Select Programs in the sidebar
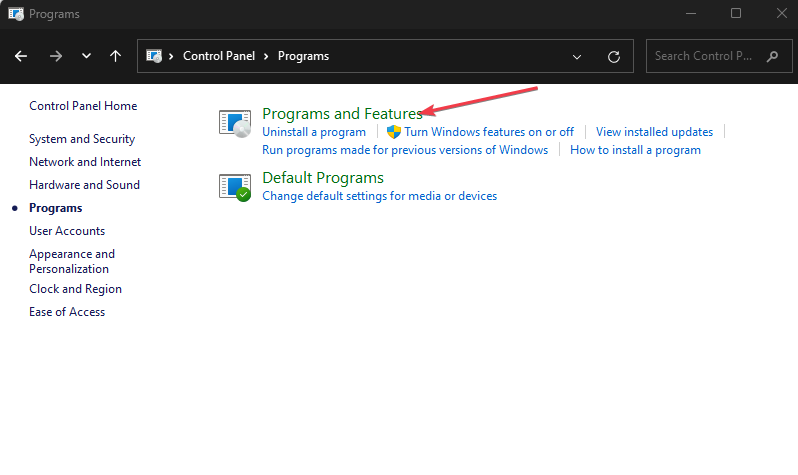This screenshot has height=475, width=798. [x=55, y=208]
